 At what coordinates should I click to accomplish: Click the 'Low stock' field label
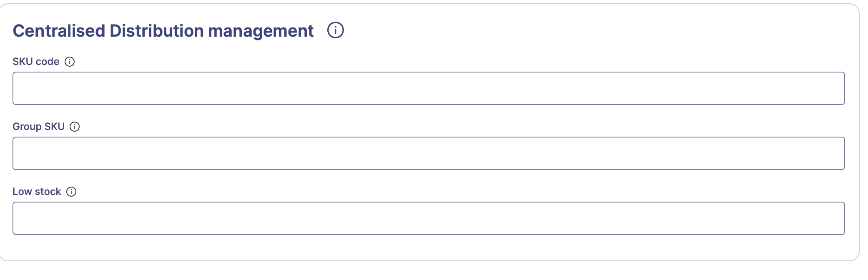[37, 192]
